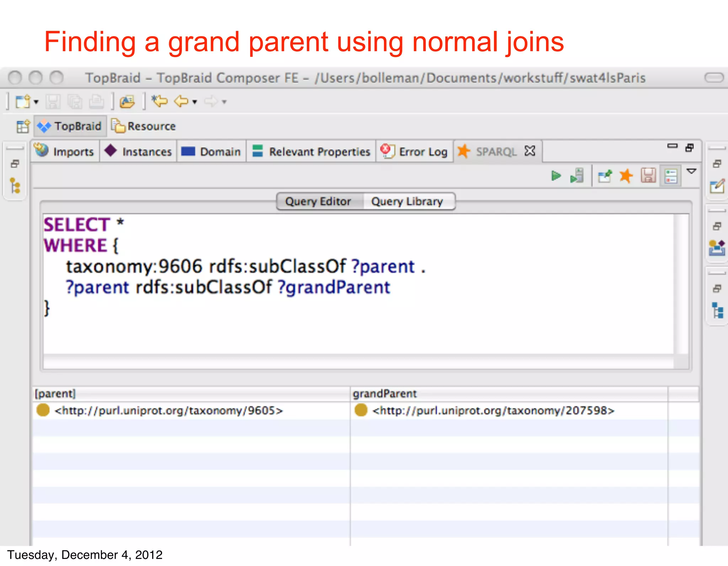Toggle the results list layout icon
The image size is (728, 566).
coord(671,176)
